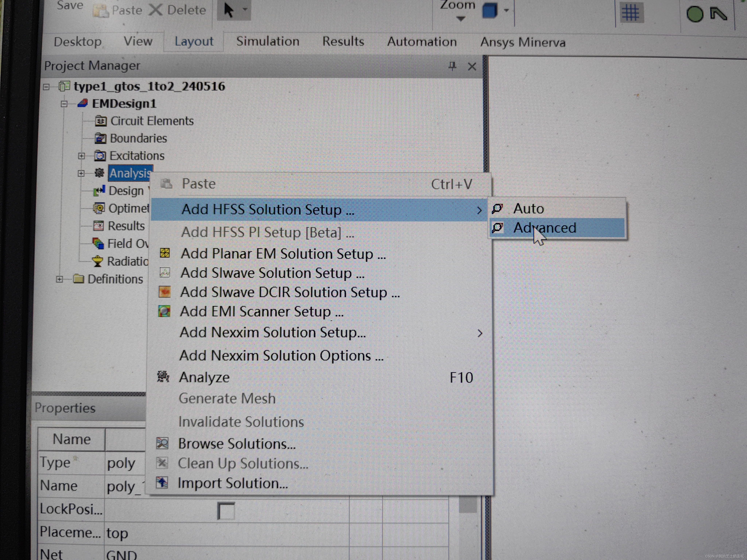
Task: Open the Simulation ribbon tab
Action: click(268, 41)
